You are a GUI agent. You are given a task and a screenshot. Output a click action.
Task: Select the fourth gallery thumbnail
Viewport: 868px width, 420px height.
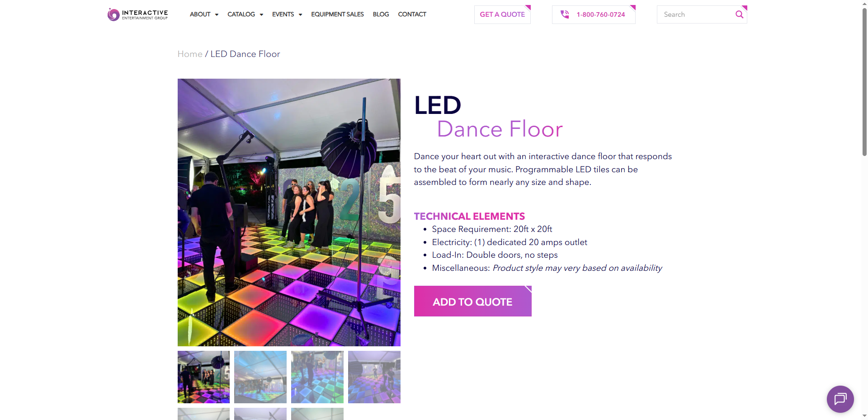click(374, 377)
